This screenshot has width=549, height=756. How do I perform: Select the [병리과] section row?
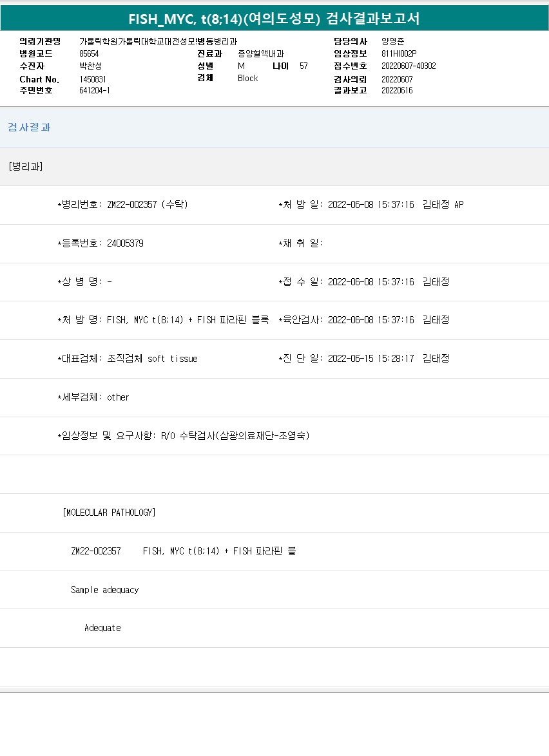coord(26,166)
